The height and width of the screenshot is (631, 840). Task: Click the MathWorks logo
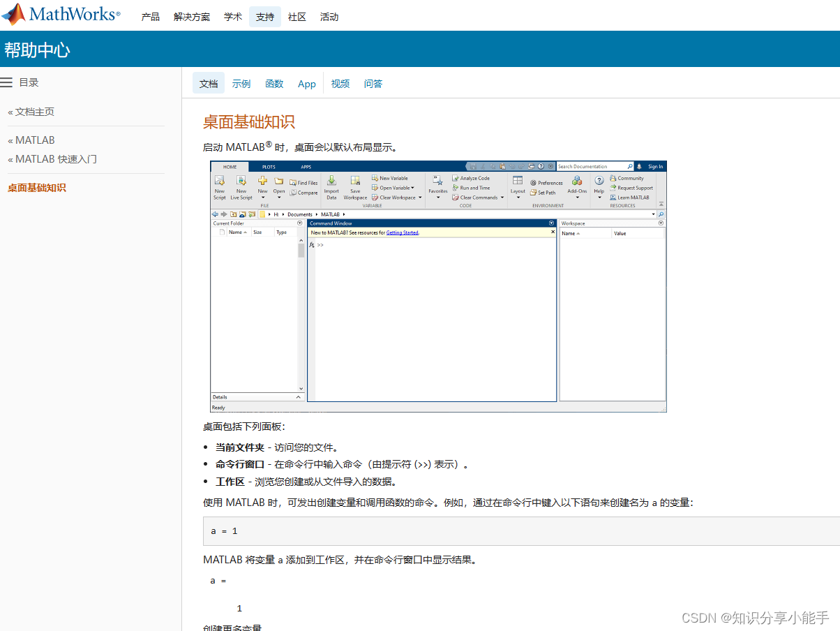61,15
